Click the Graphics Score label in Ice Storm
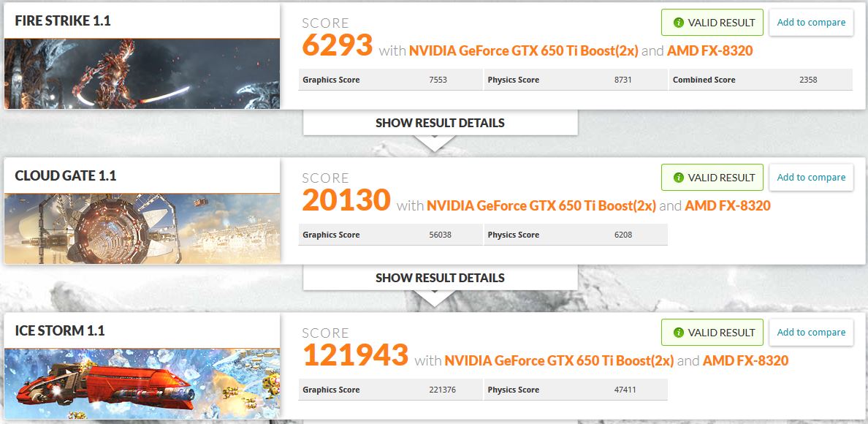 [331, 390]
